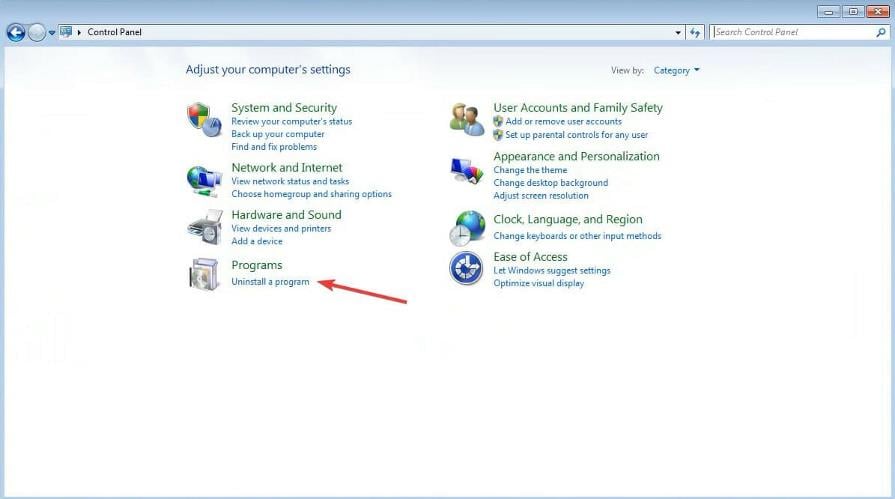
Task: Expand the breadcrumb arrow before Control Panel
Action: click(x=79, y=32)
